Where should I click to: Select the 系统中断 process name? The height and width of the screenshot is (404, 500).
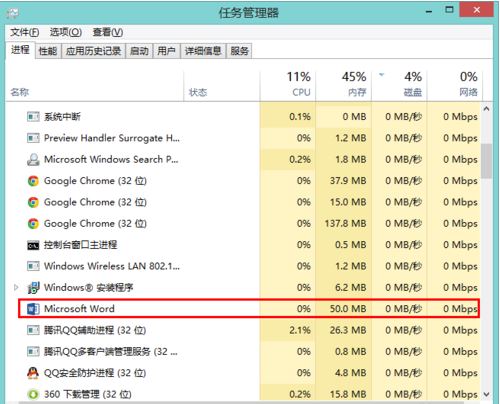62,117
